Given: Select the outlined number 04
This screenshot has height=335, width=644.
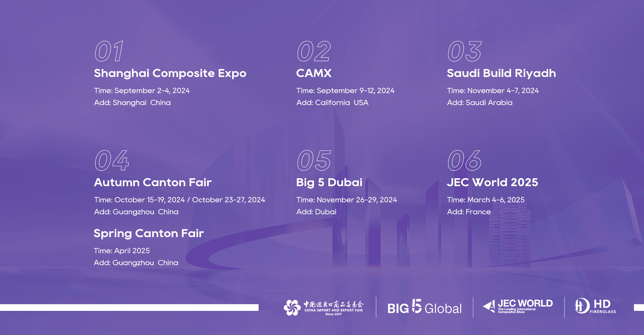Looking at the screenshot, I should pos(112,160).
